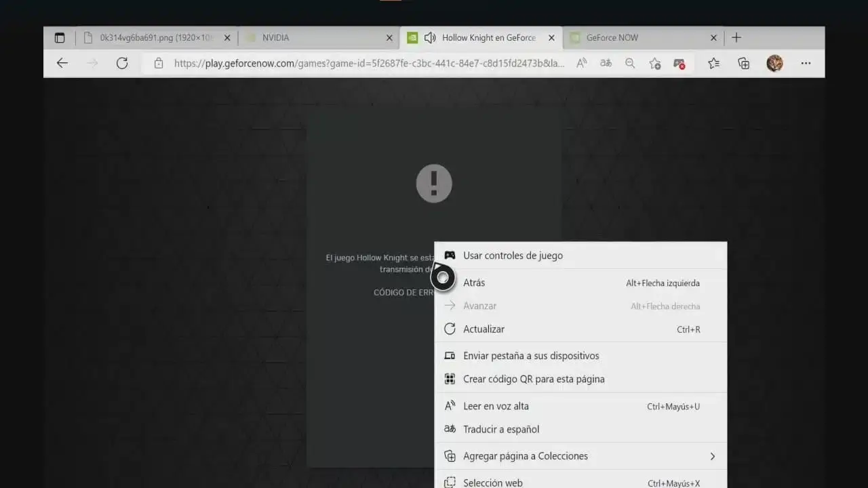Reload the page with the refresh icon
Screen dimensions: 868x488
(122, 63)
